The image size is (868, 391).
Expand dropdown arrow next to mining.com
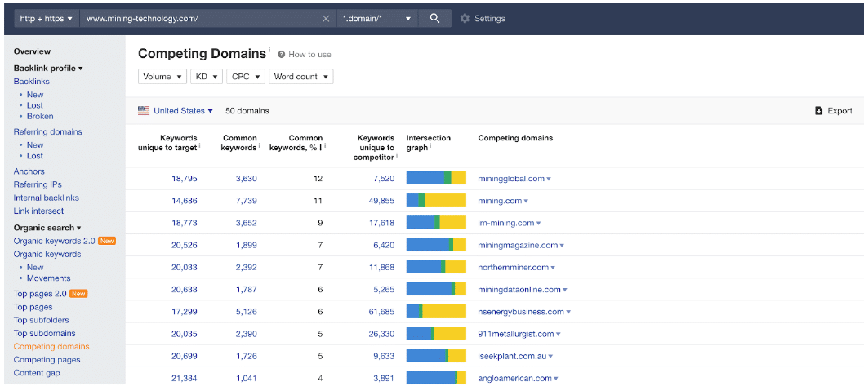tap(526, 202)
